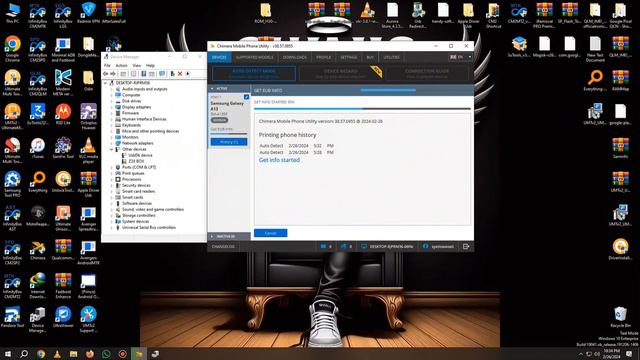Click the Help icon in Device Manager toolbar
Screen dimensions: 640x360
click(144, 74)
